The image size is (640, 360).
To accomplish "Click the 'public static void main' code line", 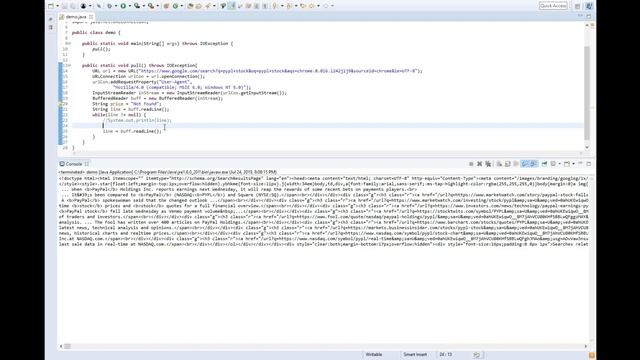I will coord(158,43).
